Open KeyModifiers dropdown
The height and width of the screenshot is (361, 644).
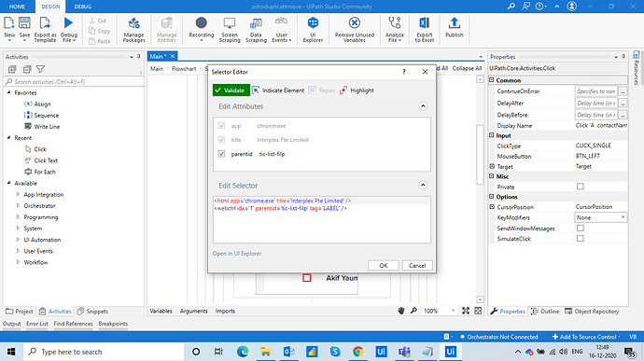[x=600, y=217]
